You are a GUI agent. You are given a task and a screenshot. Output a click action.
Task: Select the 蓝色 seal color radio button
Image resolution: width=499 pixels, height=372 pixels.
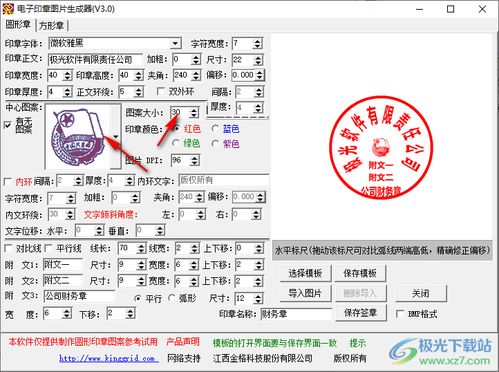[215, 129]
